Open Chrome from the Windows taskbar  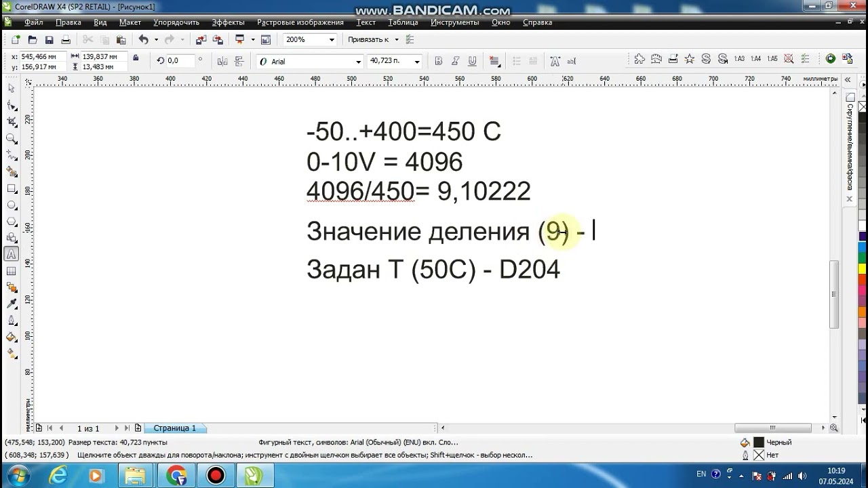[176, 476]
